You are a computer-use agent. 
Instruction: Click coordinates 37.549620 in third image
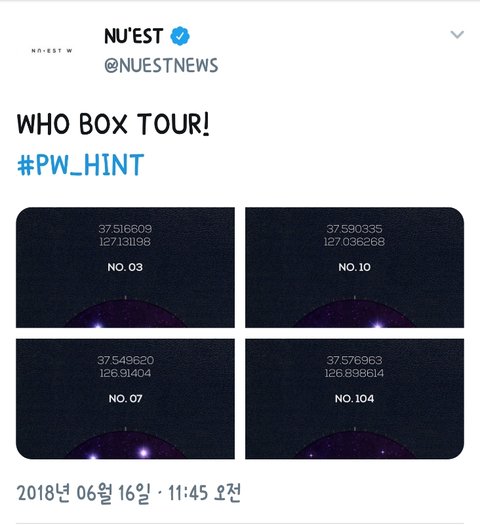coord(126,360)
